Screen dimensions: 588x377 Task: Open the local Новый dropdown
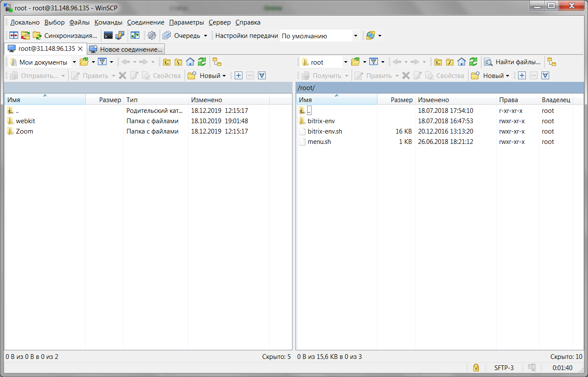pos(207,75)
